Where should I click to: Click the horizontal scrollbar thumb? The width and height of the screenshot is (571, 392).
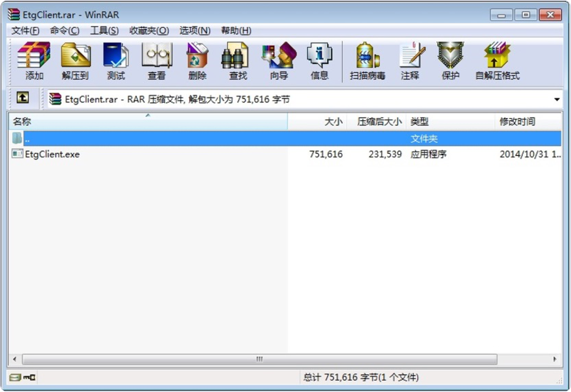pyautogui.click(x=260, y=359)
